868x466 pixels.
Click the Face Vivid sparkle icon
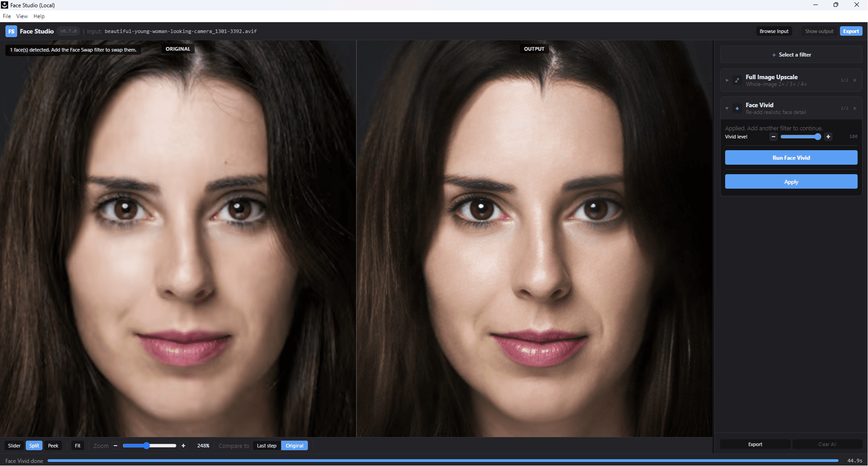point(737,108)
